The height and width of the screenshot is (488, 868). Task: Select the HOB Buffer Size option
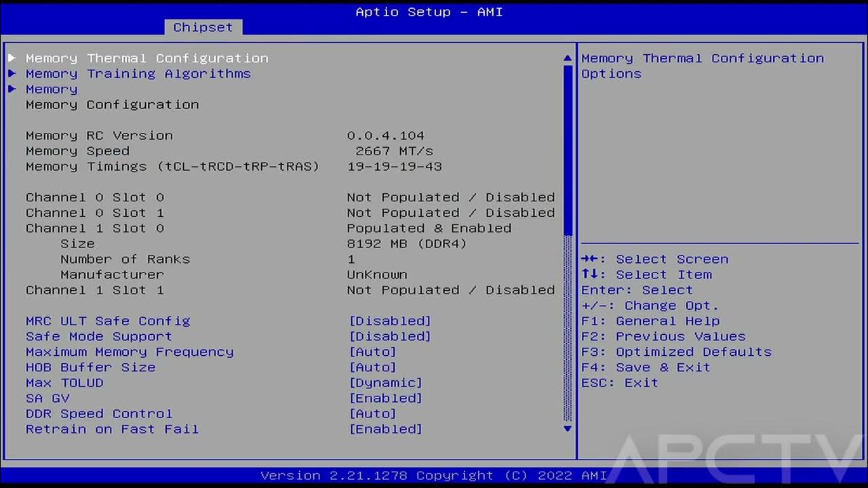pyautogui.click(x=91, y=368)
